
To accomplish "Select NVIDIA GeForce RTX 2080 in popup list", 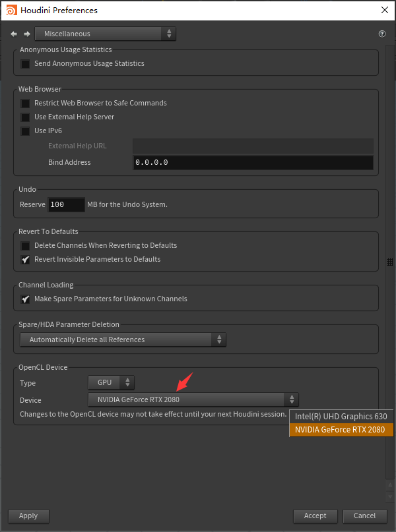I will (x=341, y=430).
